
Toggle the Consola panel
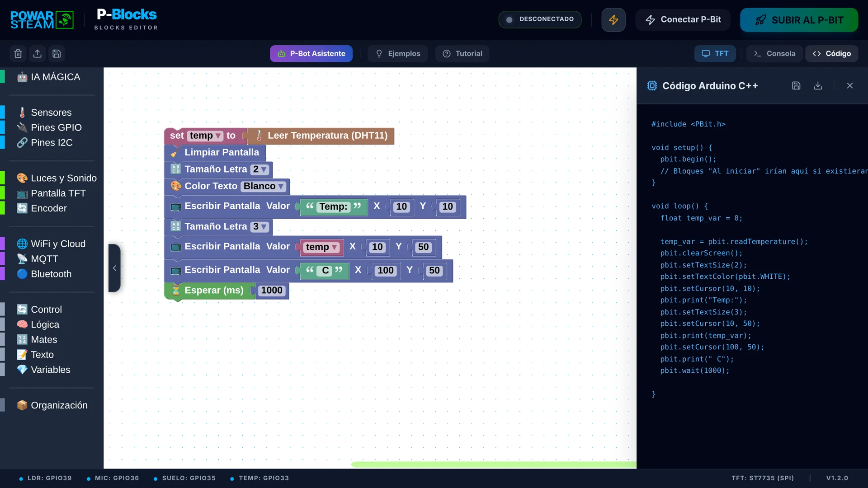coord(774,54)
